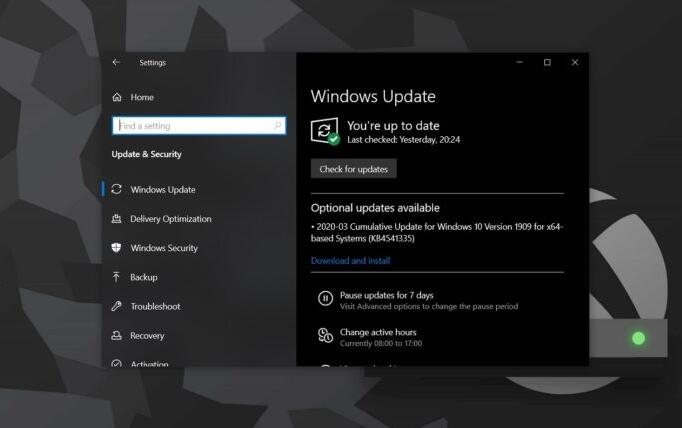The image size is (682, 428).
Task: Click the Troubleshoot wrench icon
Action: 116,306
